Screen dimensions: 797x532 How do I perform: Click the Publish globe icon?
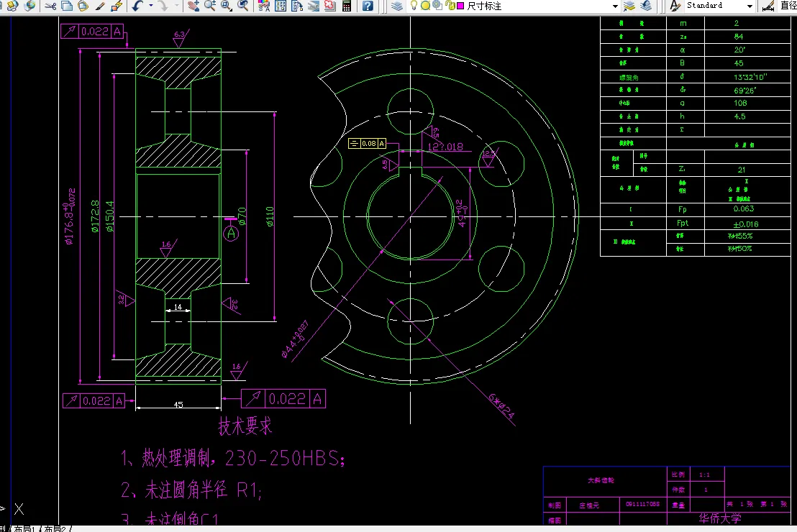click(30, 6)
